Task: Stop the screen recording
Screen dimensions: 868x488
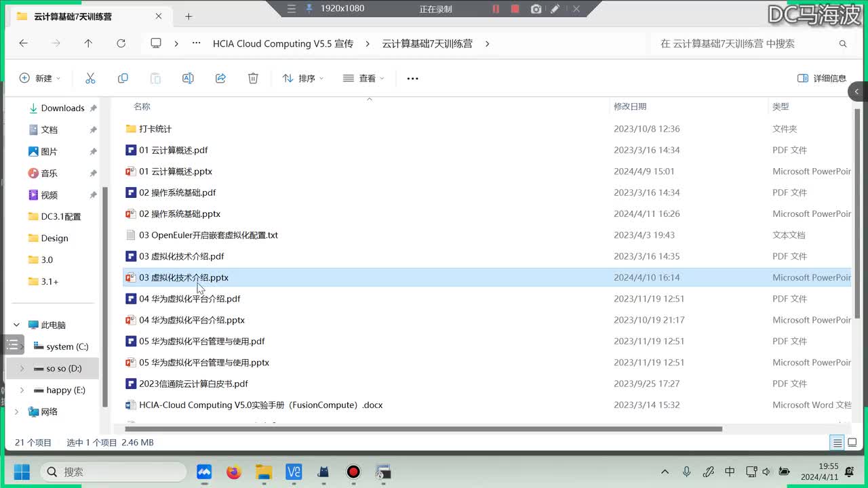Action: [515, 9]
